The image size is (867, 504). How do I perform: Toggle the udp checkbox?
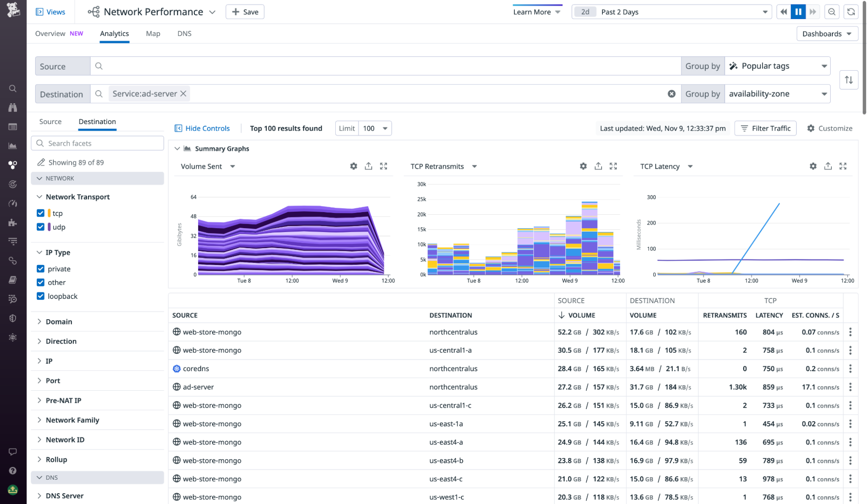pos(41,227)
